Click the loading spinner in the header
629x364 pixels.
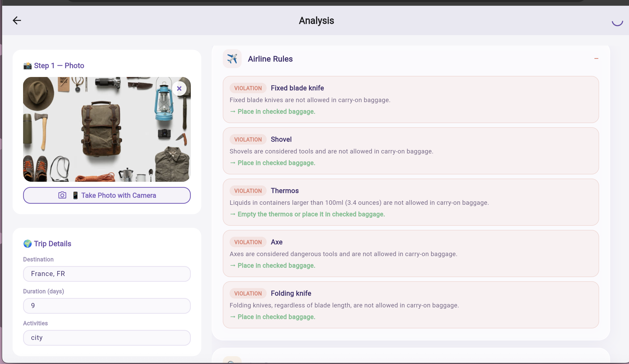click(617, 21)
